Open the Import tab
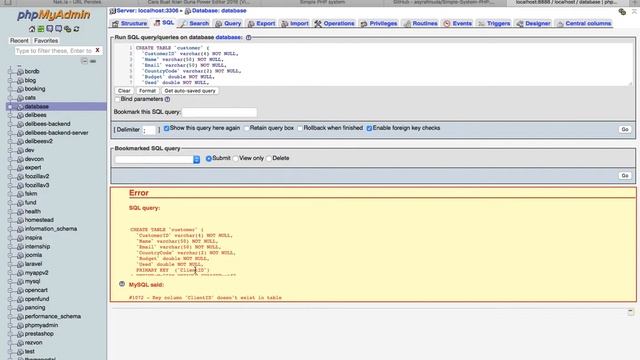The width and height of the screenshot is (640, 360). [x=295, y=24]
